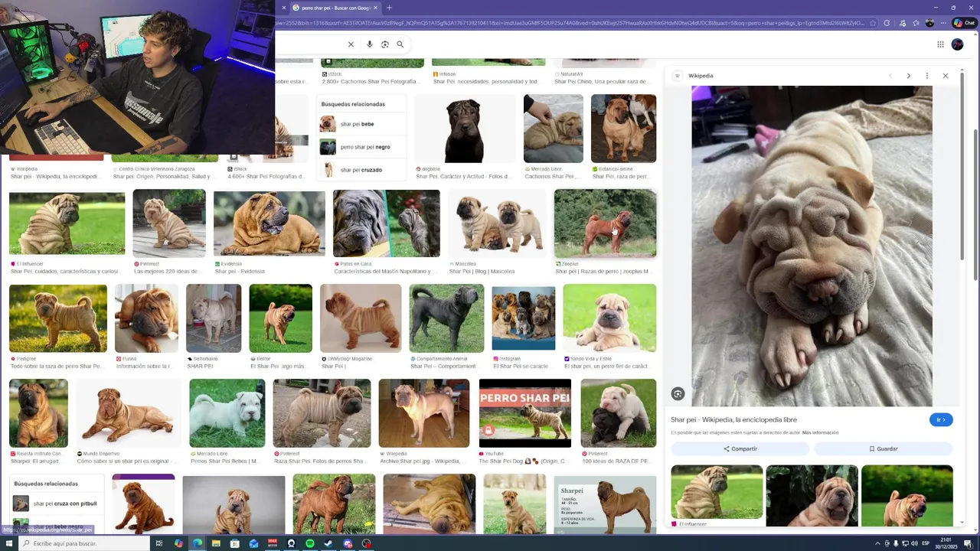Open YouTube PERRO SHAR PEI video thumbnail
This screenshot has height=551, width=980.
(525, 413)
